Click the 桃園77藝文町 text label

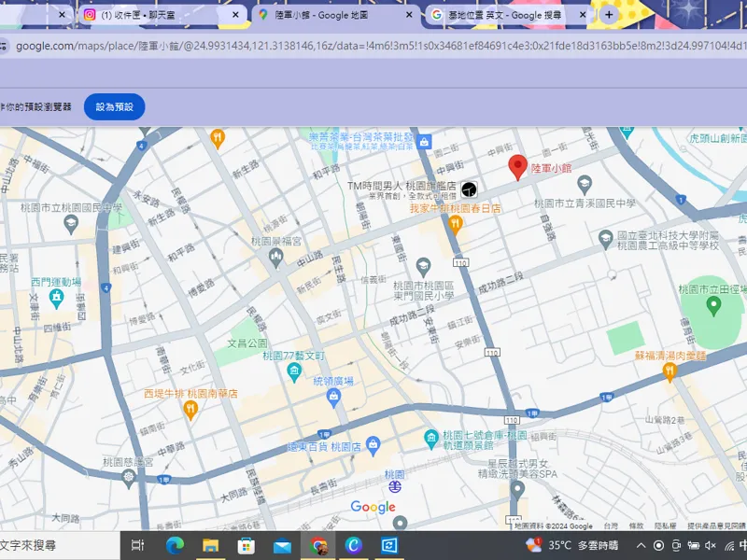click(x=294, y=356)
